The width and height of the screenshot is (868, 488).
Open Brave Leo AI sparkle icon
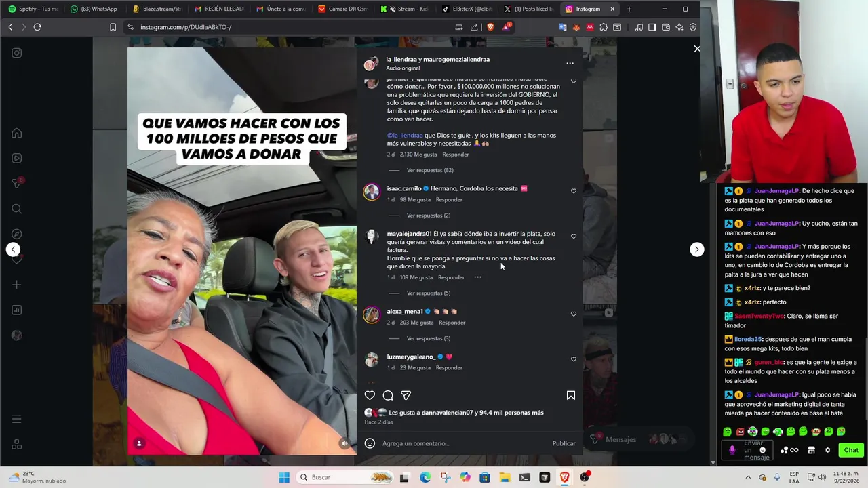(679, 27)
